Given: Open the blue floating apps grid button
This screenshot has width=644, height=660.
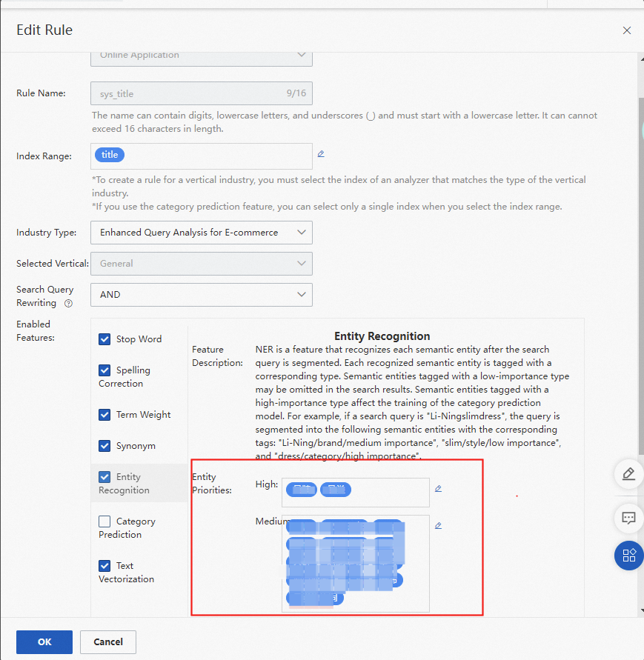Looking at the screenshot, I should pos(629,556).
